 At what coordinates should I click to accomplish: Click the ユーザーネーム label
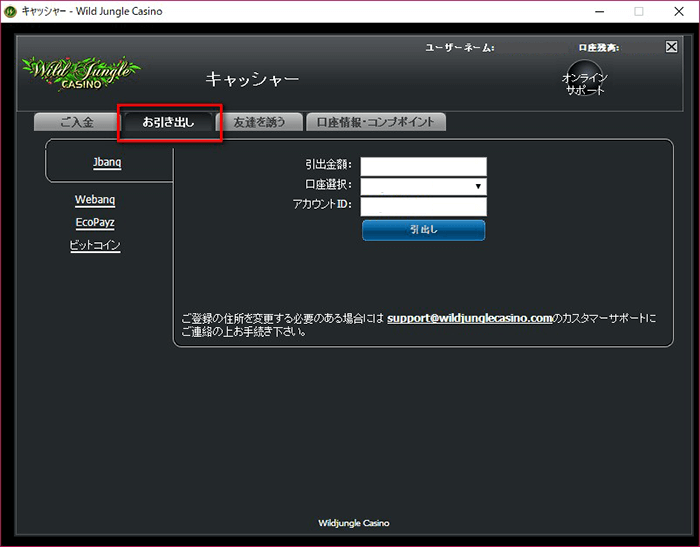coord(460,47)
